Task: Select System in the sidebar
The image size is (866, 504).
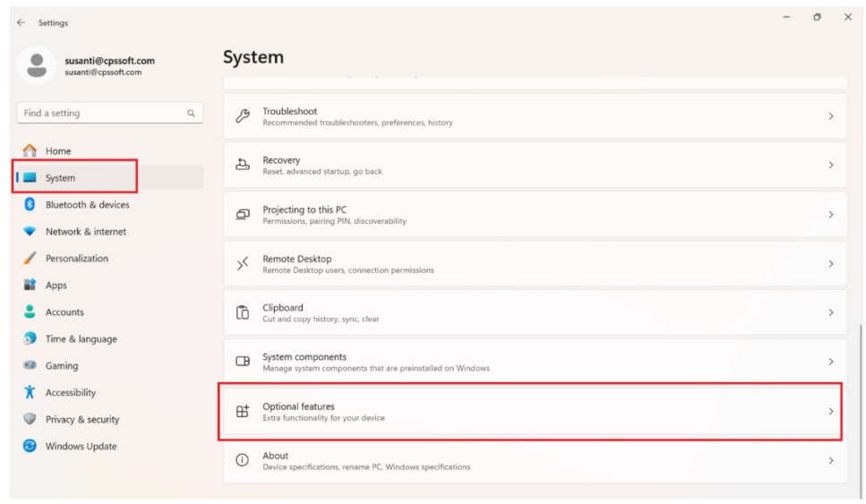Action: 110,178
